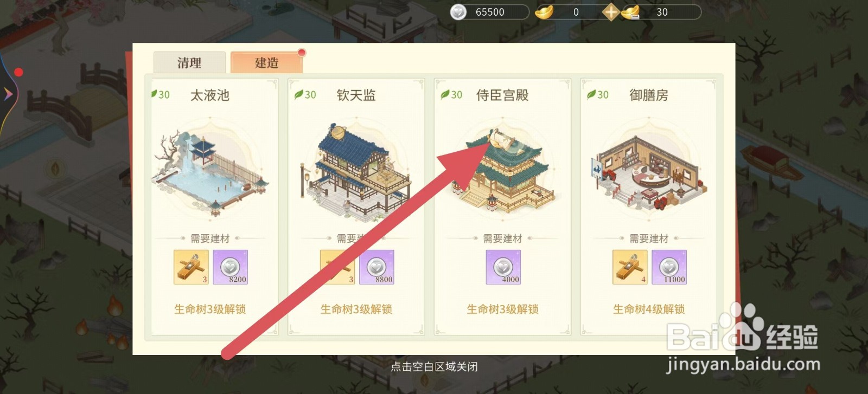The width and height of the screenshot is (868, 394).
Task: Tap the leaf 30 badge on 太液池
Action: pos(161,94)
